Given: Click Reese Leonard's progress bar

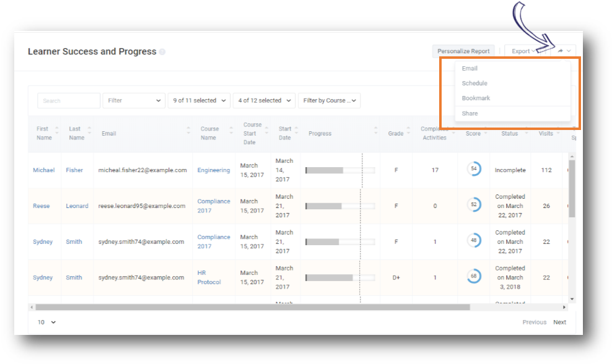Looking at the screenshot, I should point(340,206).
